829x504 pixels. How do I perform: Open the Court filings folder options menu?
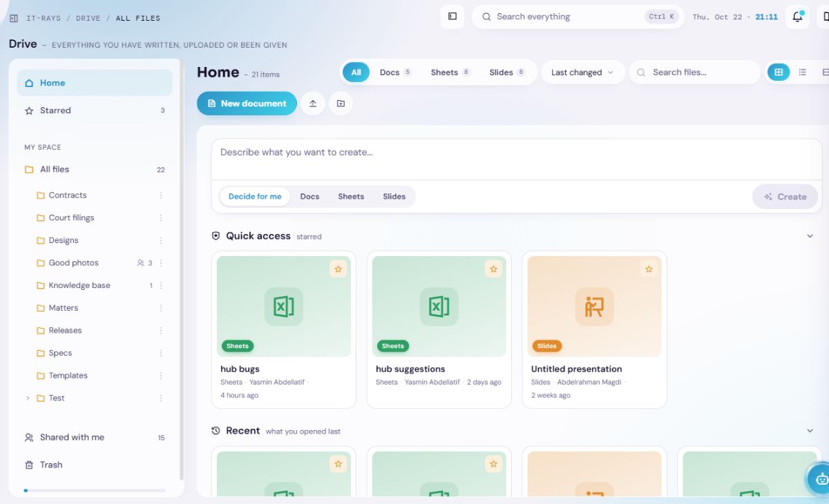coord(161,218)
